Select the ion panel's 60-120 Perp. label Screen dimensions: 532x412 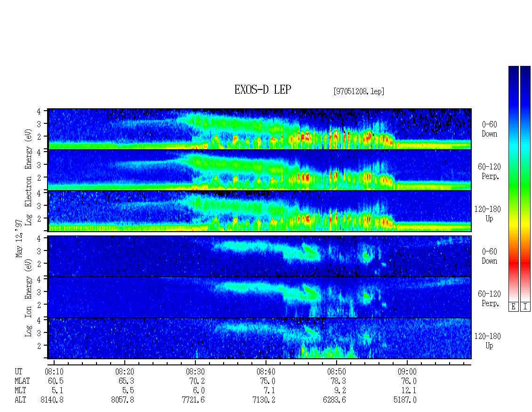coord(489,299)
